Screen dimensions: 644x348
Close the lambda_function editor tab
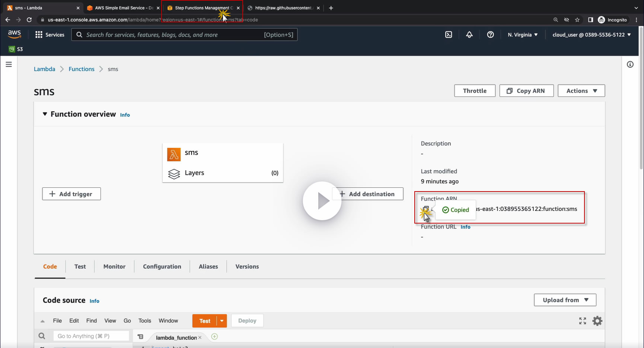click(200, 338)
